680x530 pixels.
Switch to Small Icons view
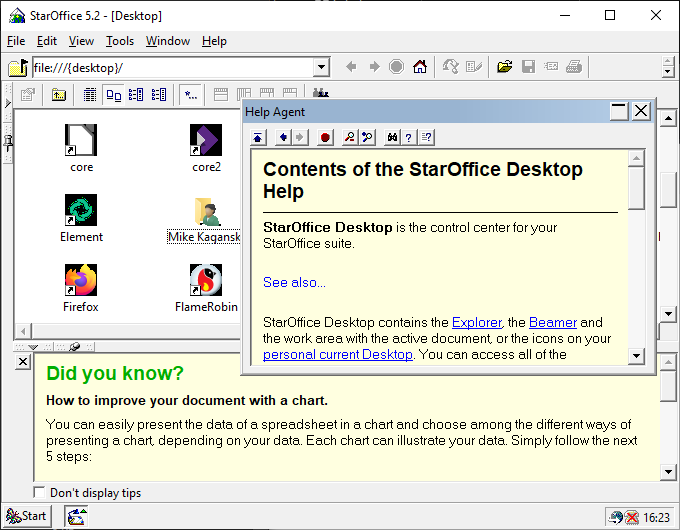[136, 94]
